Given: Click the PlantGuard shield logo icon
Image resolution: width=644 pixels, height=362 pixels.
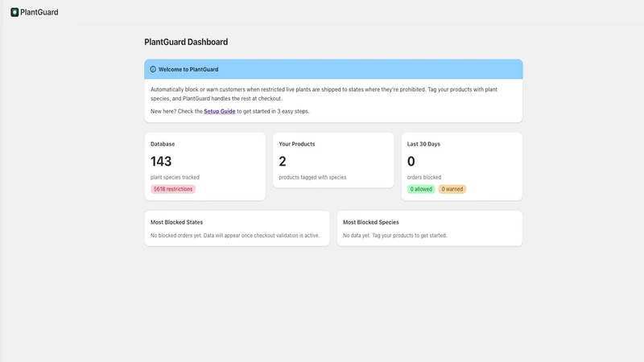Looking at the screenshot, I should click(x=14, y=12).
